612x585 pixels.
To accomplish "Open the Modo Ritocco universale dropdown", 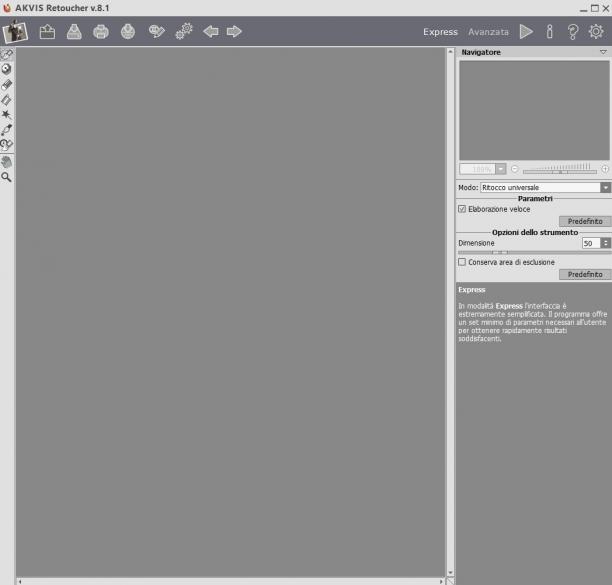I will [x=545, y=187].
